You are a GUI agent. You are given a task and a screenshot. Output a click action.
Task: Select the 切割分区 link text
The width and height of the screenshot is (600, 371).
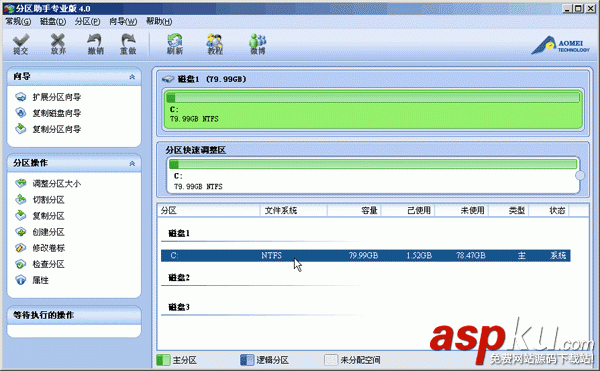click(x=48, y=200)
